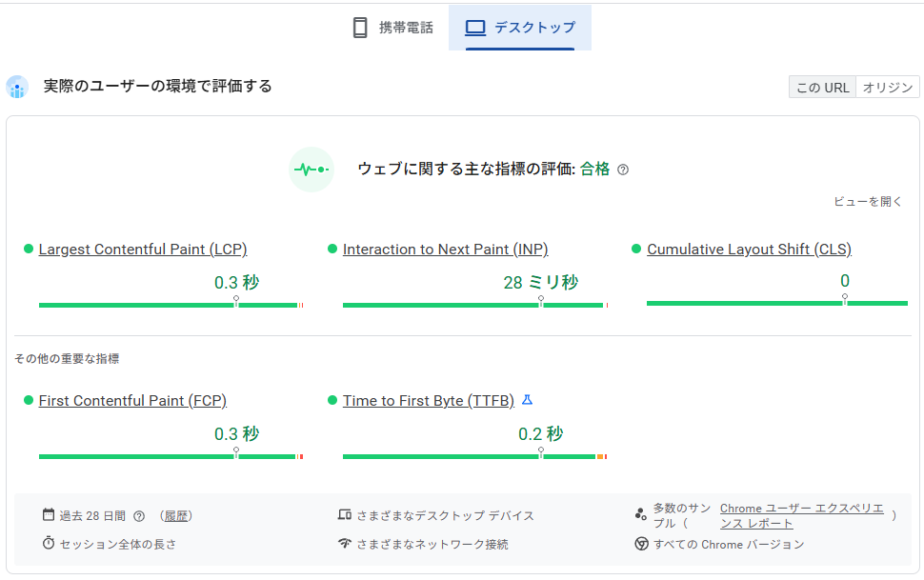Switch to the オリジン toggle option

888,86
